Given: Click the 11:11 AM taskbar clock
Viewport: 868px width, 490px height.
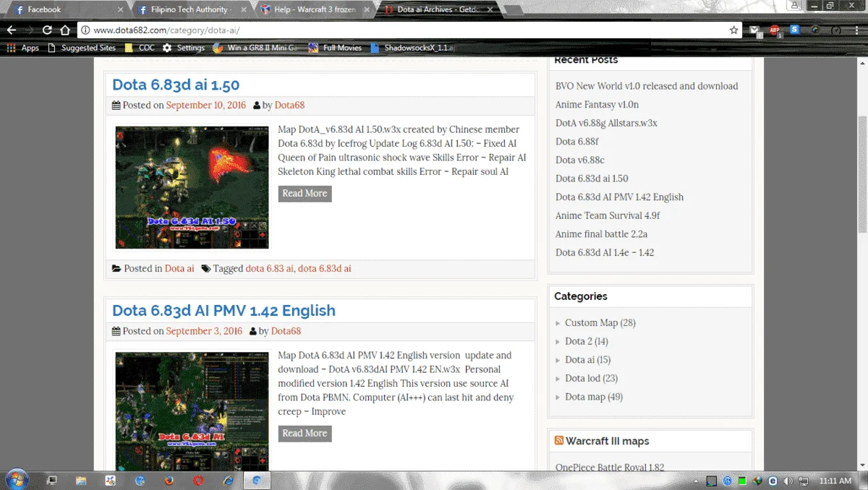Looking at the screenshot, I should coord(835,481).
